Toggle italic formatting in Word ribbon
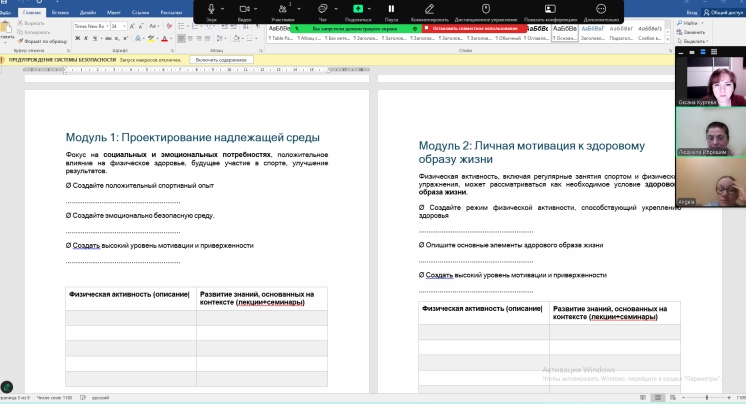The width and height of the screenshot is (746, 404). tap(85, 36)
